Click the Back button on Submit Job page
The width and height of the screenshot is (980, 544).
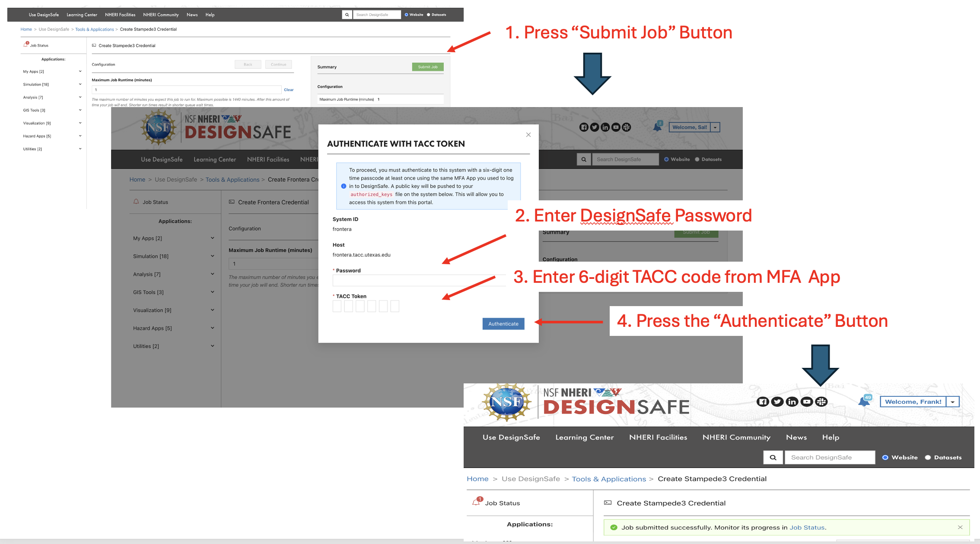[248, 64]
